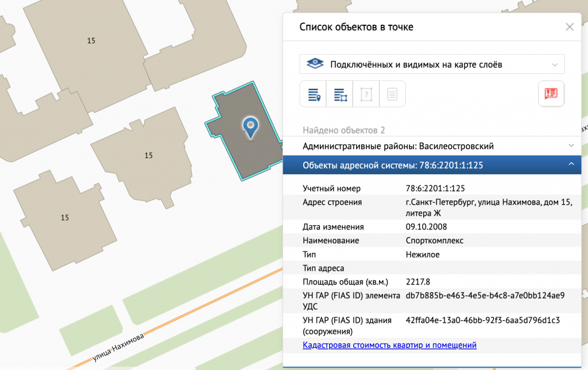
Task: Click the layers stack icon in the dropdown
Action: (x=314, y=64)
